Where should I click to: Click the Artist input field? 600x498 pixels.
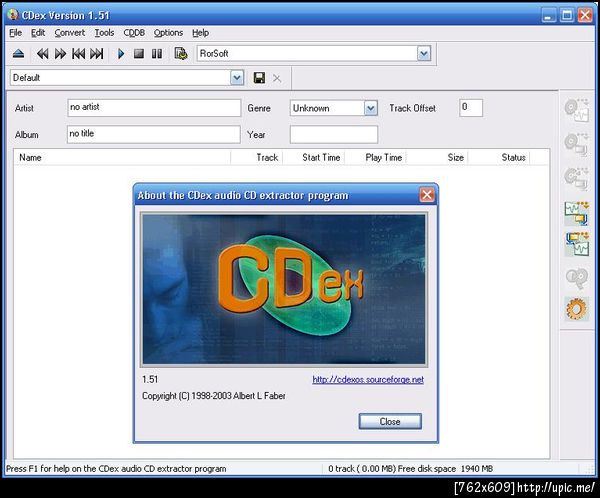[x=154, y=108]
